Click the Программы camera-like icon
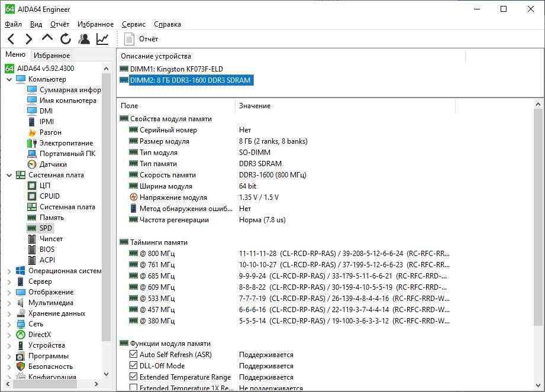 [x=21, y=357]
